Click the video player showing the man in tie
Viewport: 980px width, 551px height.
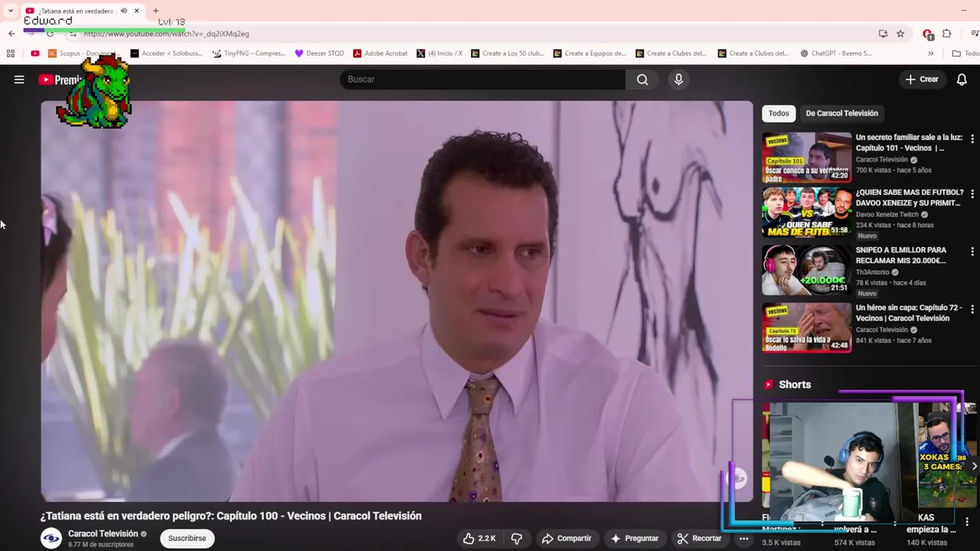tap(397, 302)
